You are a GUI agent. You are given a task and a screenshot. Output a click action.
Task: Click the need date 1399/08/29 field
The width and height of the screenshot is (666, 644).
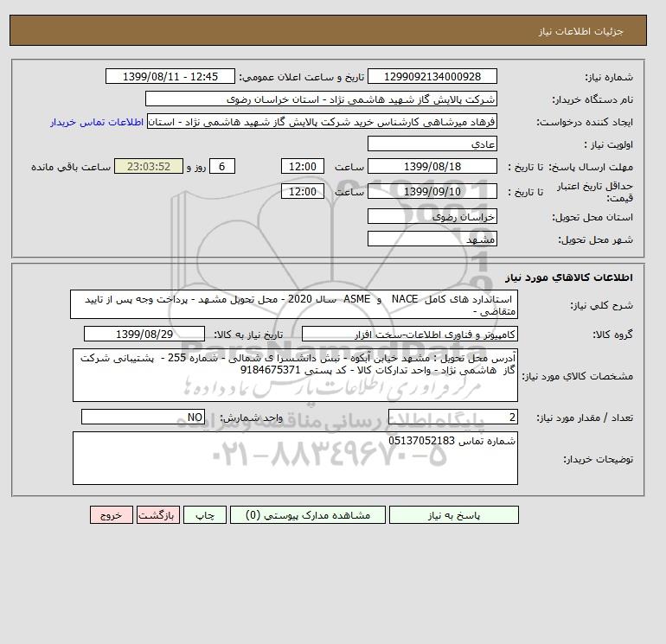tap(144, 334)
